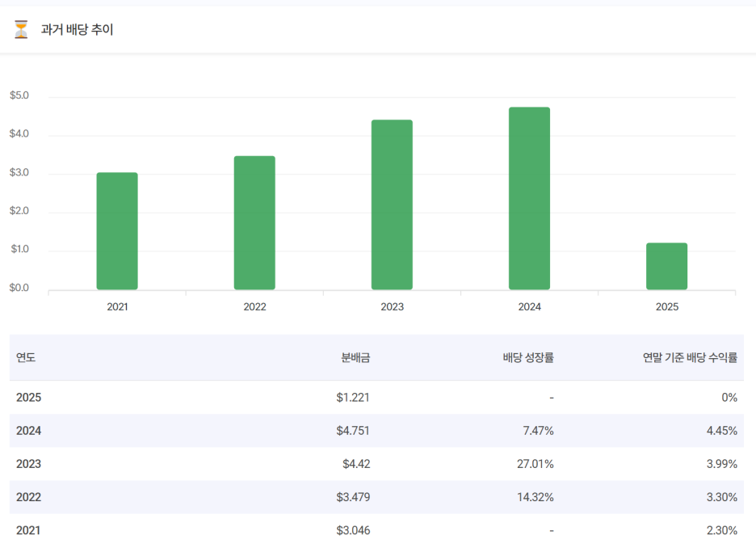Click the $5.0 y-axis label
Image resolution: width=756 pixels, height=544 pixels.
point(19,95)
